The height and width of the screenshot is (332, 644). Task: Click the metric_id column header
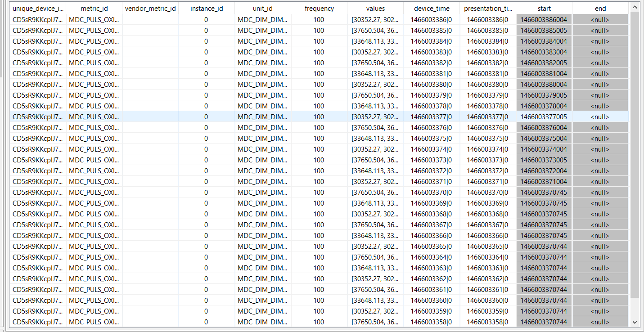[94, 9]
